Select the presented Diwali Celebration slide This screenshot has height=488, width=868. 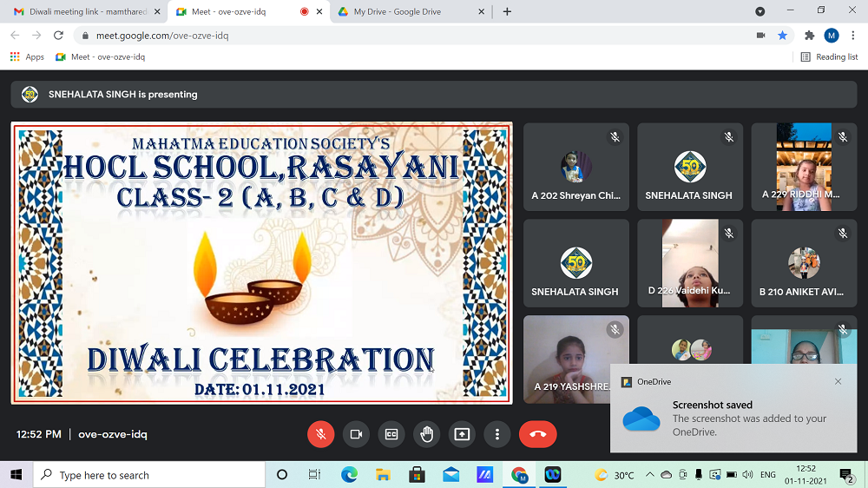tap(261, 263)
